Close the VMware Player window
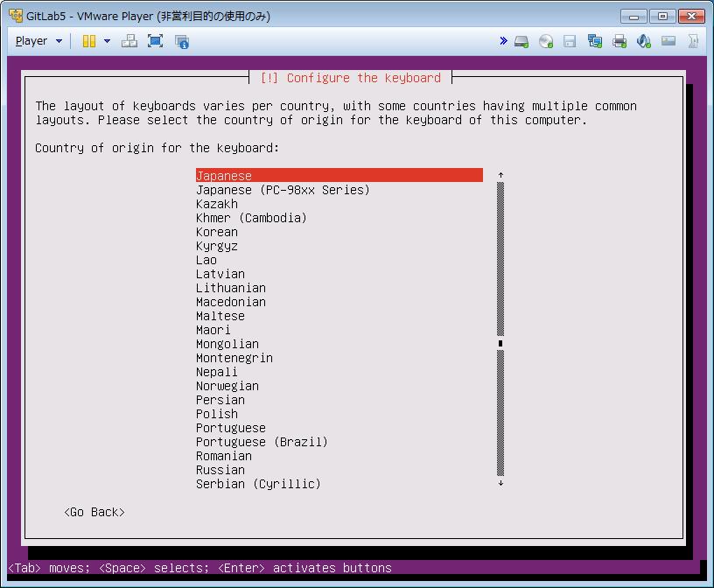Viewport: 714px width, 588px height. (x=691, y=17)
